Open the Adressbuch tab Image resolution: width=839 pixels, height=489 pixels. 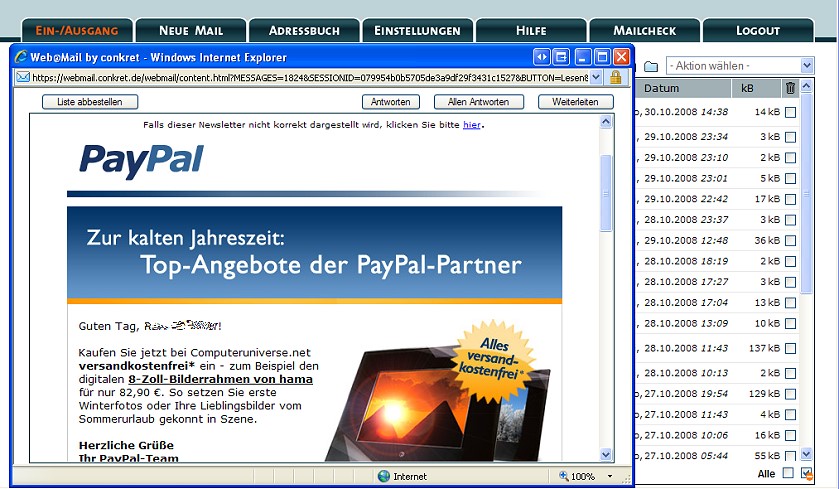pos(304,30)
